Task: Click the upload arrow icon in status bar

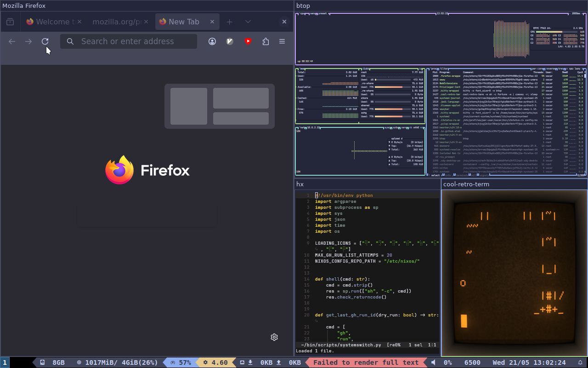Action: 279,362
